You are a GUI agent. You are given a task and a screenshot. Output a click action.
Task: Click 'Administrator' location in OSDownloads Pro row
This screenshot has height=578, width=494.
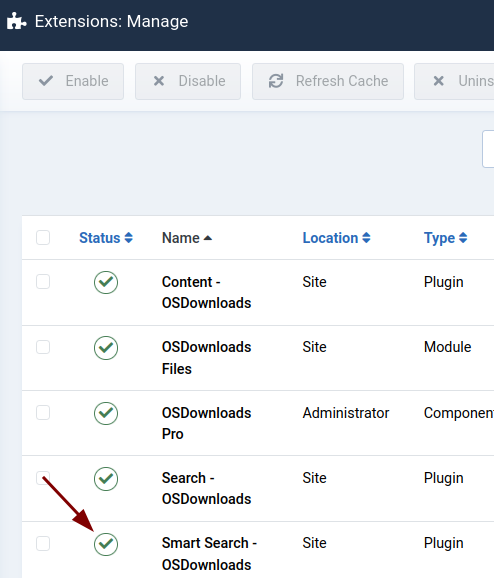click(346, 413)
